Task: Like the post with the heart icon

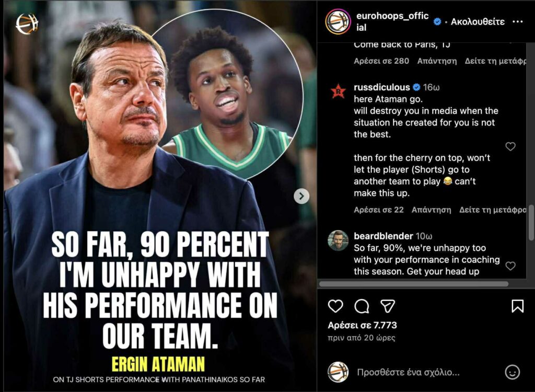Action: pyautogui.click(x=335, y=306)
